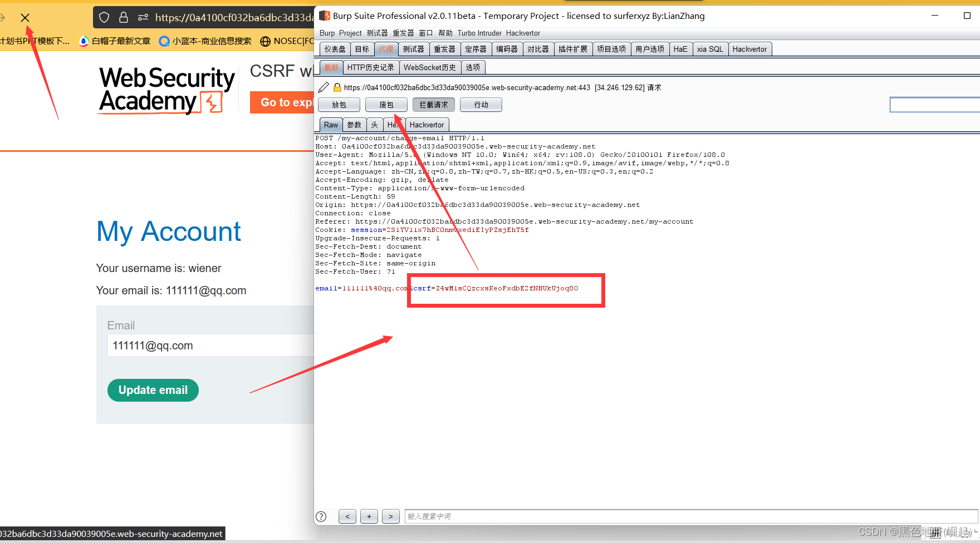Image resolution: width=980 pixels, height=543 pixels.
Task: Select the 头 headers view tab
Action: point(374,125)
